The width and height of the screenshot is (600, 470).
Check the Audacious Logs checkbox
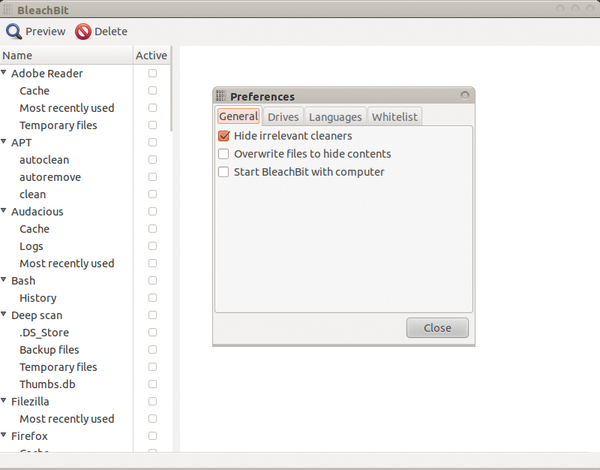click(152, 246)
